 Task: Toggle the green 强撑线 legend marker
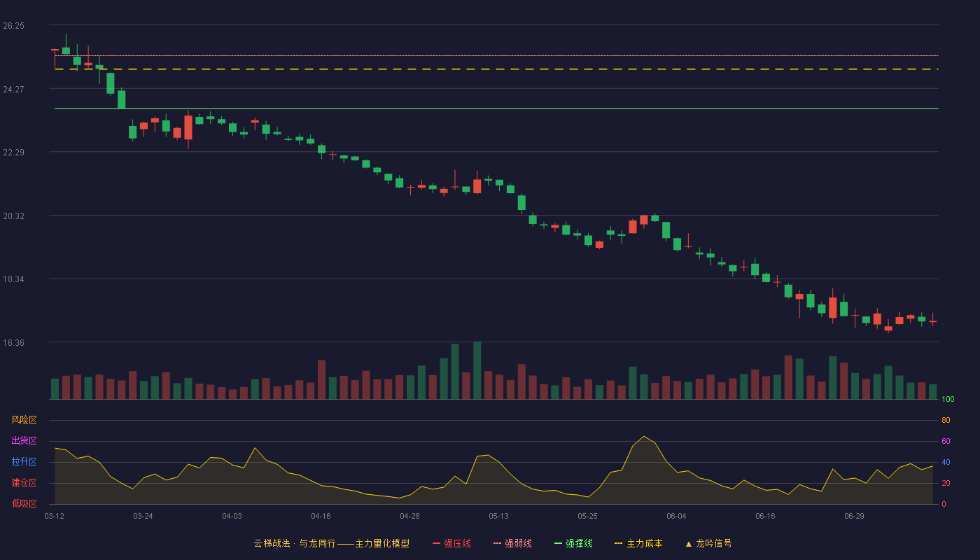pos(559,543)
